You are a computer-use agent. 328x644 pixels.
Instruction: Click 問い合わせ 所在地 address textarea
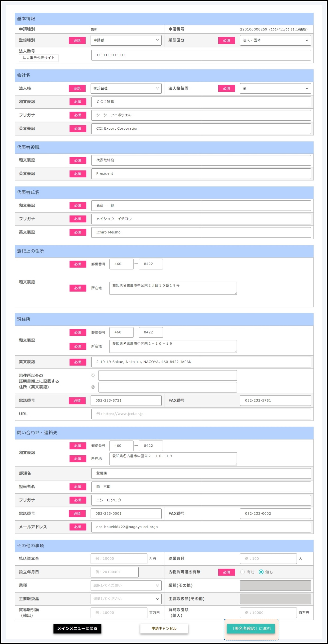[x=173, y=459]
